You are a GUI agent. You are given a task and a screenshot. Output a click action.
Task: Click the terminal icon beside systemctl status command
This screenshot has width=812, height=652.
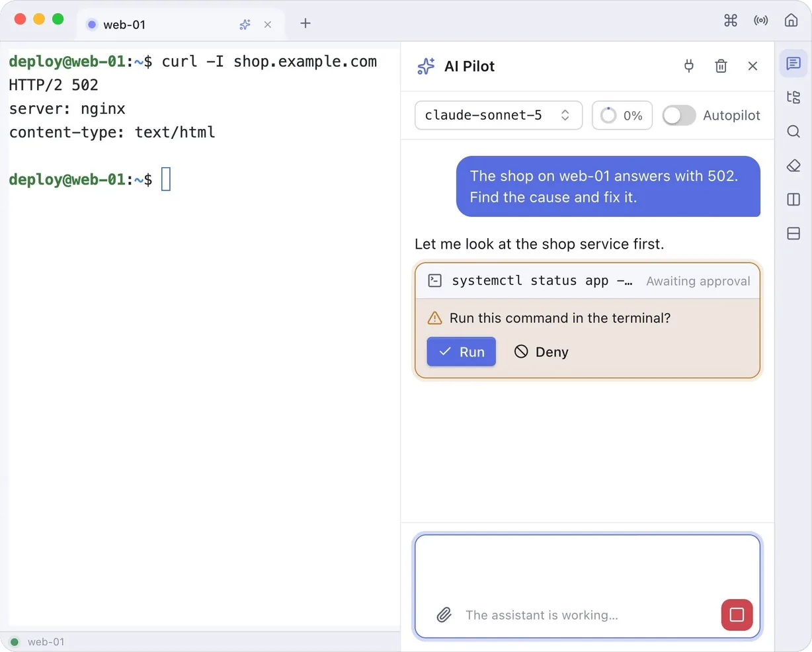tap(435, 281)
